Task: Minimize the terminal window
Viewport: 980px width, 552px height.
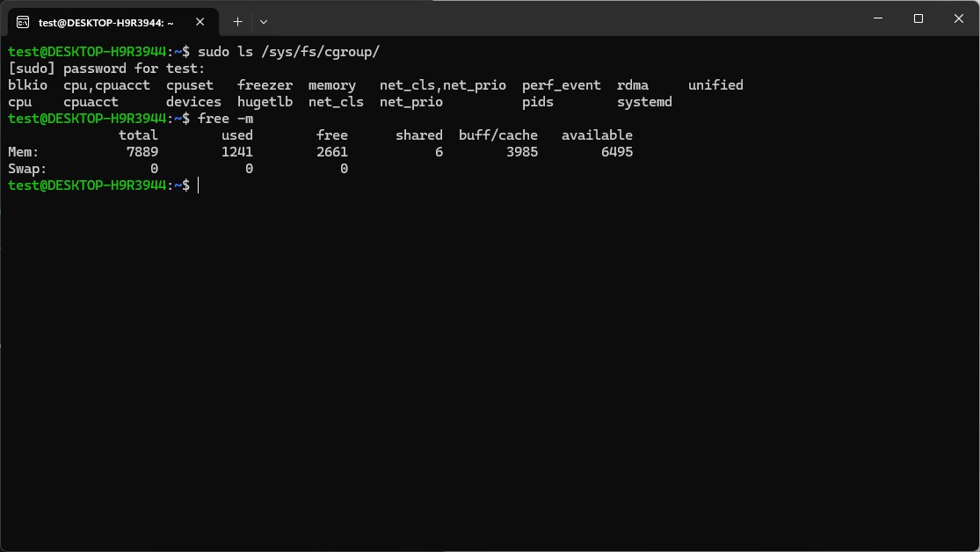Action: pyautogui.click(x=877, y=18)
